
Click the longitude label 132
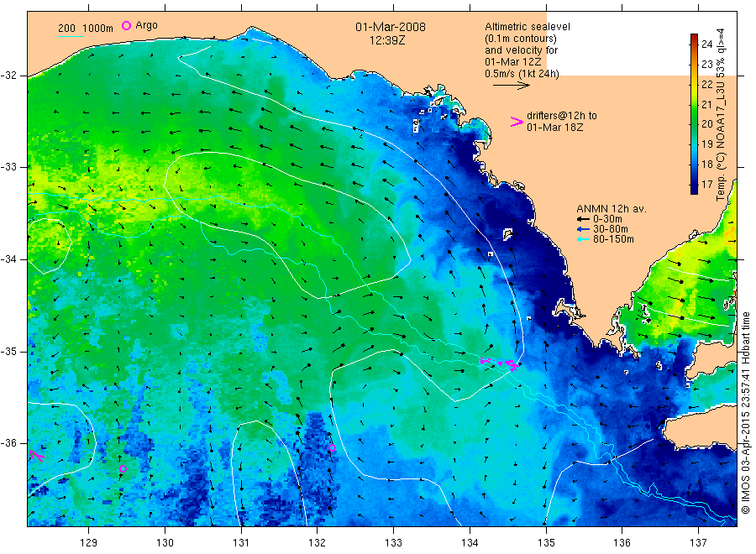318,543
